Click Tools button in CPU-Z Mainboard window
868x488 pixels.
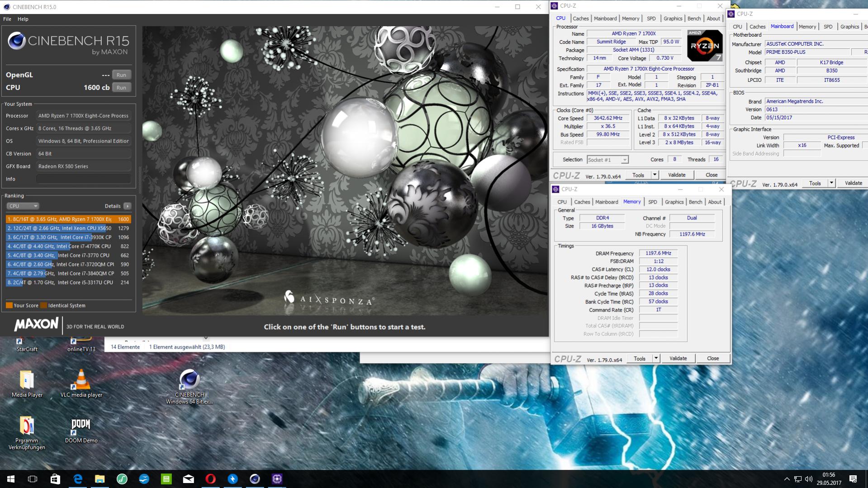[815, 183]
